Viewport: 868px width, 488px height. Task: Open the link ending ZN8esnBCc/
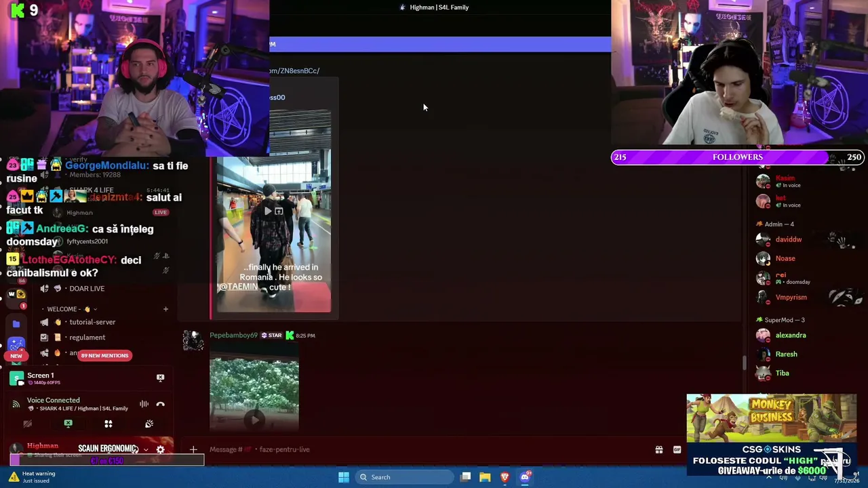coord(294,70)
